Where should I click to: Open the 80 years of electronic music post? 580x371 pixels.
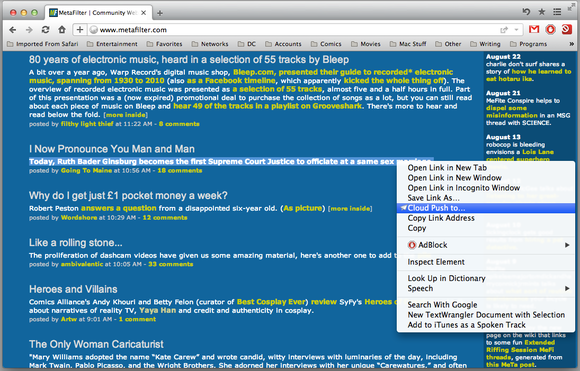(x=189, y=60)
